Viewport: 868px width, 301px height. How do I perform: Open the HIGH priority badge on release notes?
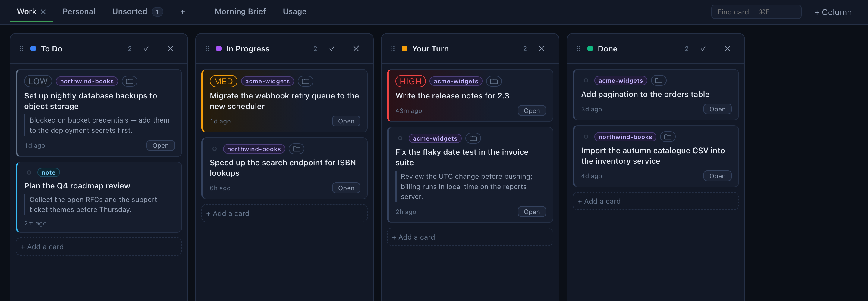point(410,81)
